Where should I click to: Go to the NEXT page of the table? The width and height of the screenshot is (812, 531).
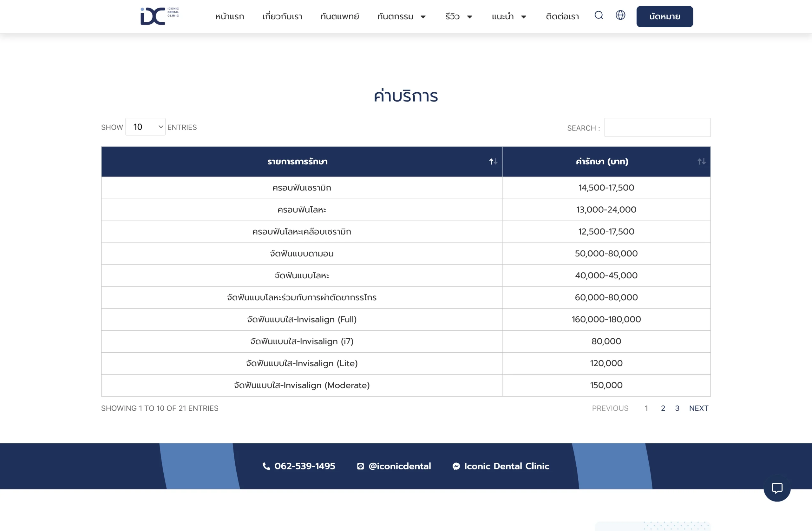698,408
